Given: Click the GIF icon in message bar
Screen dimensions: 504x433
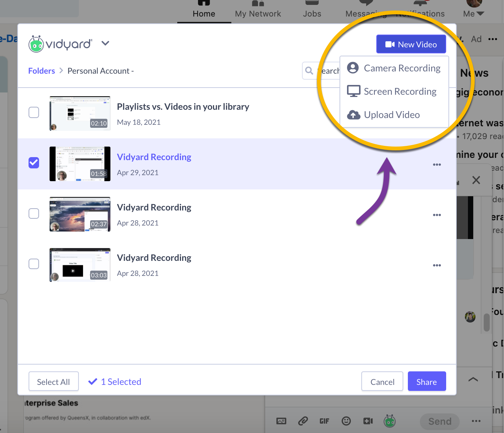Looking at the screenshot, I should coord(324,421).
